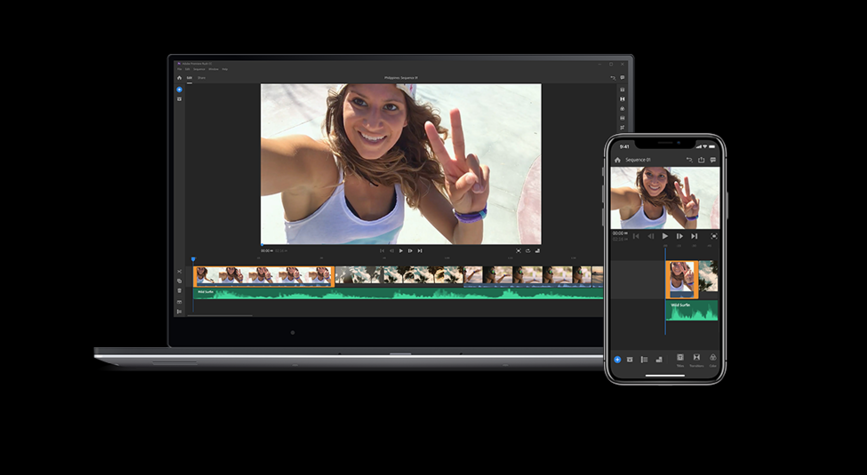
Task: Toggle fit-to-screen view under the laptop preview
Action: point(518,251)
